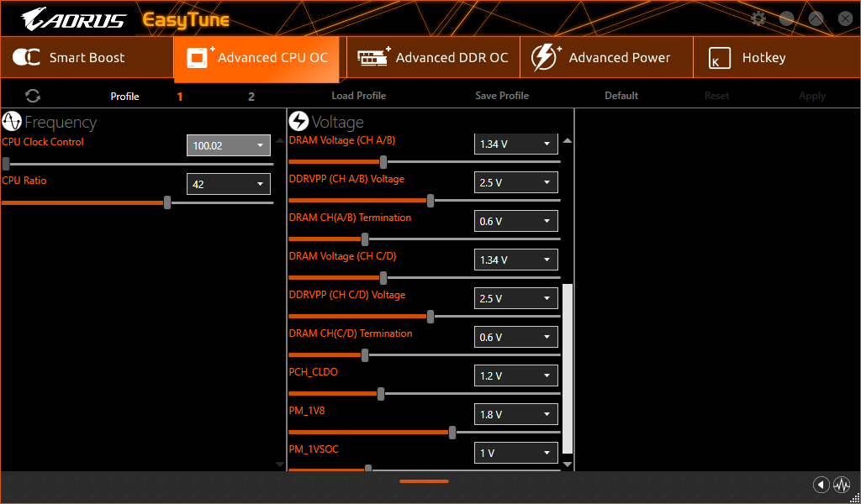861x504 pixels.
Task: Select the Advanced CPU OC tab
Action: (x=256, y=58)
